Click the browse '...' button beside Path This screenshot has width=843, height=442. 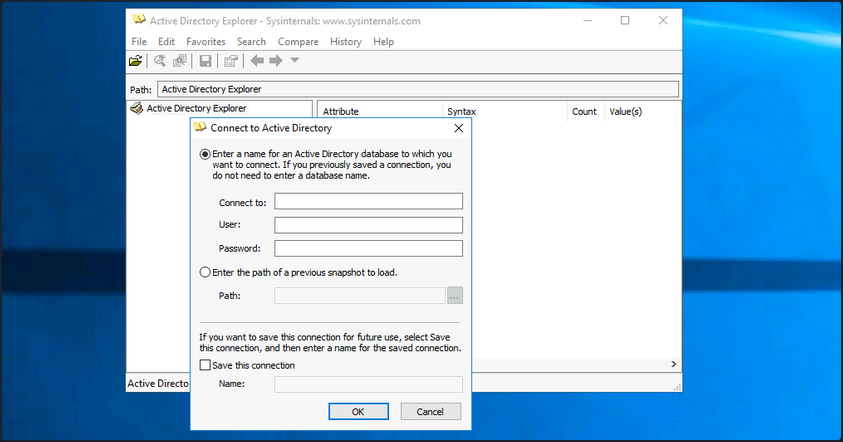click(x=455, y=295)
